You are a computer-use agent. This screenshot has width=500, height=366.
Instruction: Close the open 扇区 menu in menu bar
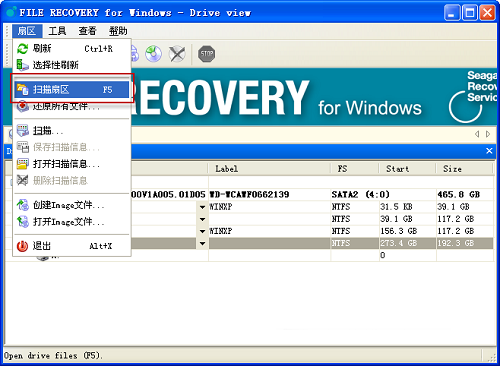click(x=27, y=31)
